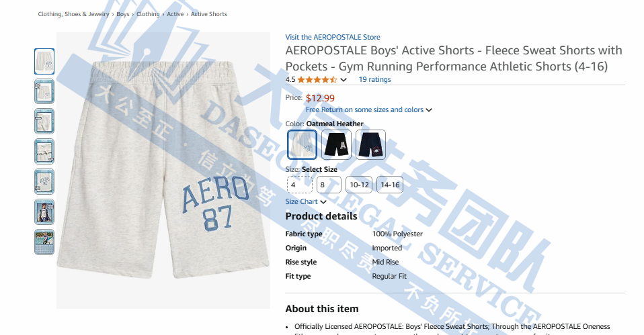Choose the Oatmeal Heather color swatch

coord(303,145)
